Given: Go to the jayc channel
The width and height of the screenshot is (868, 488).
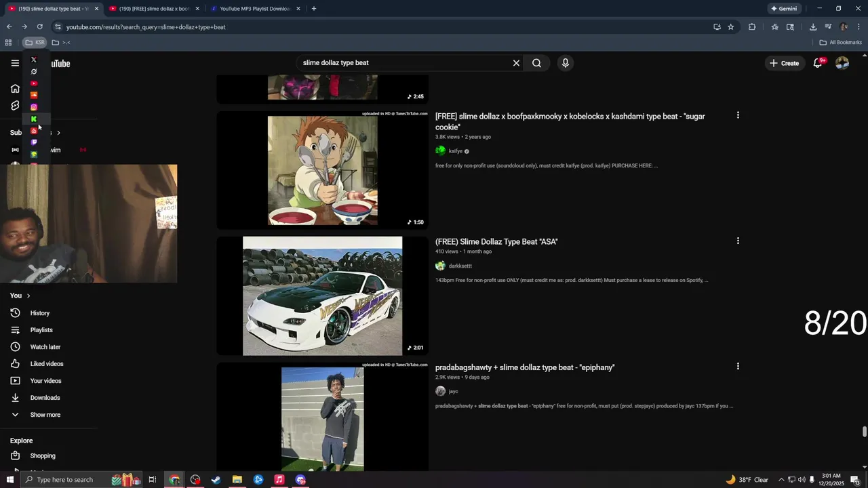Looking at the screenshot, I should coord(454,391).
